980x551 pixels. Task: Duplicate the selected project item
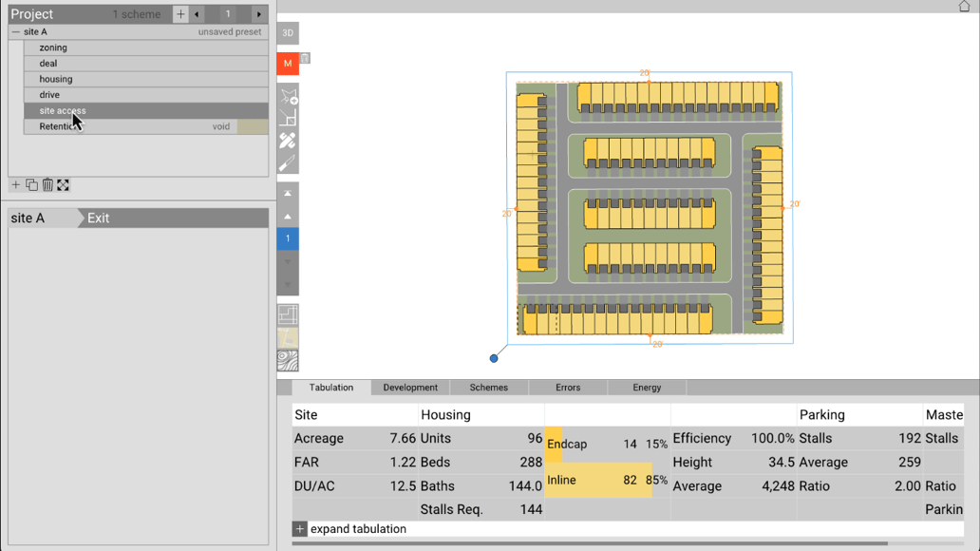[x=32, y=185]
